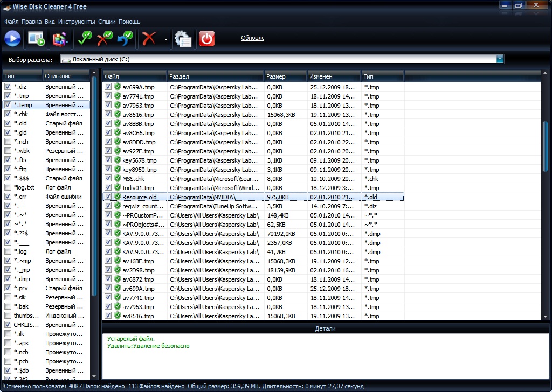Click green status icon of av8BBB.tmp
The height and width of the screenshot is (392, 552).
(118, 123)
